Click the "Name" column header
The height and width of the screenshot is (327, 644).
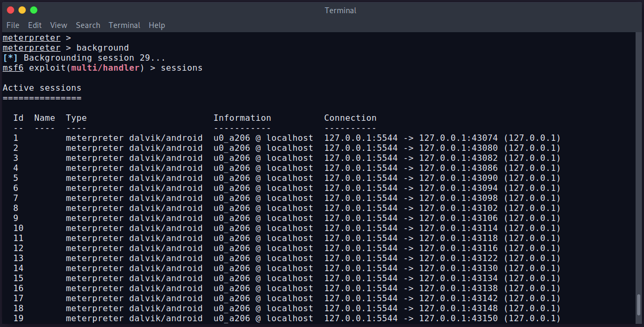click(45, 118)
